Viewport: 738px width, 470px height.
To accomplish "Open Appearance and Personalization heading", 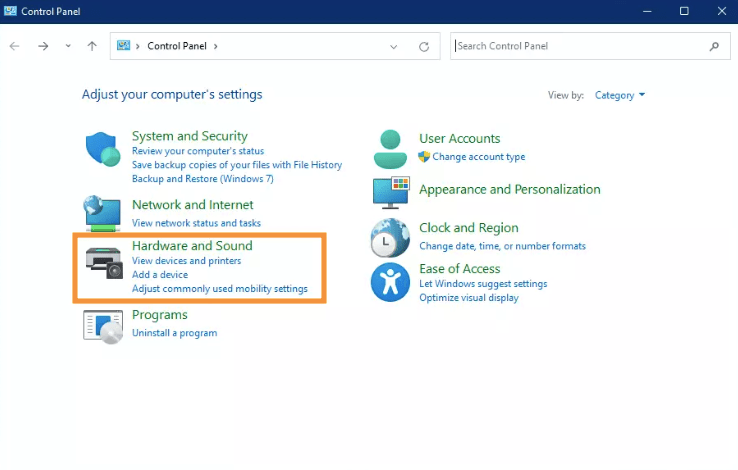I will pos(510,190).
